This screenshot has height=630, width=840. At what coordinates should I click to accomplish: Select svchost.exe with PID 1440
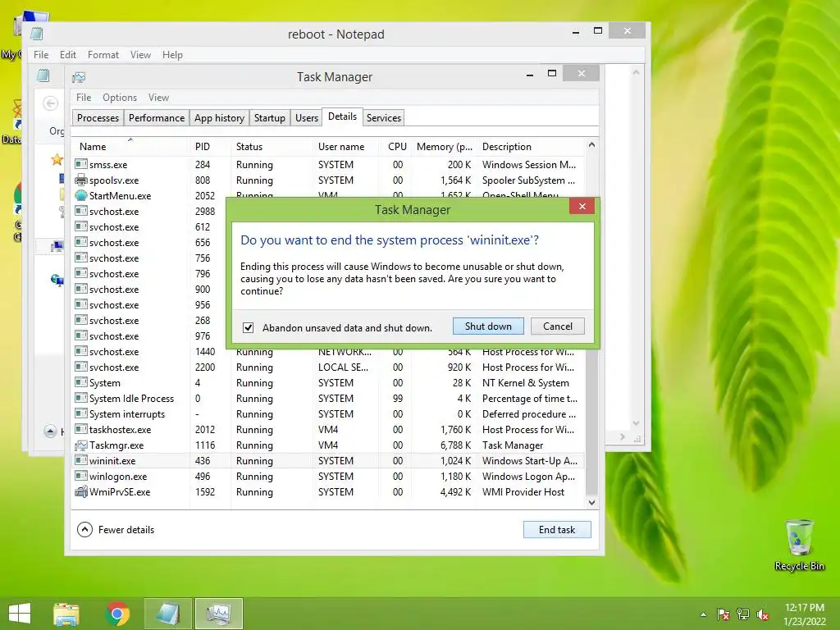(x=328, y=352)
